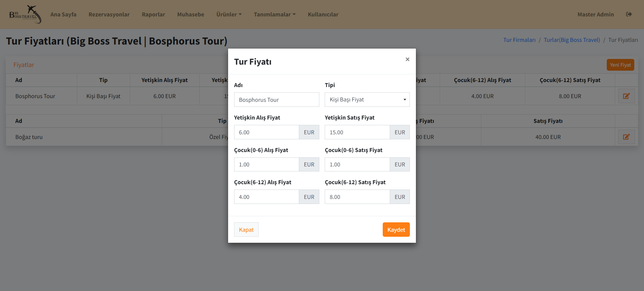Close the Tur Fiyatı dialog with X
Image resolution: width=644 pixels, height=291 pixels.
click(407, 59)
